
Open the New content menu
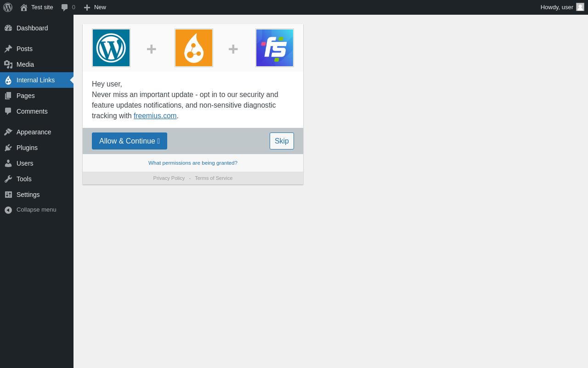click(x=95, y=7)
